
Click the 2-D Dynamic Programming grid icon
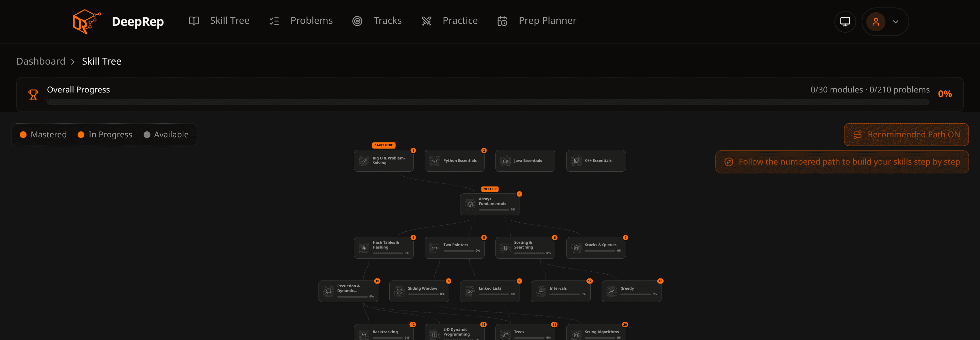coord(435,335)
